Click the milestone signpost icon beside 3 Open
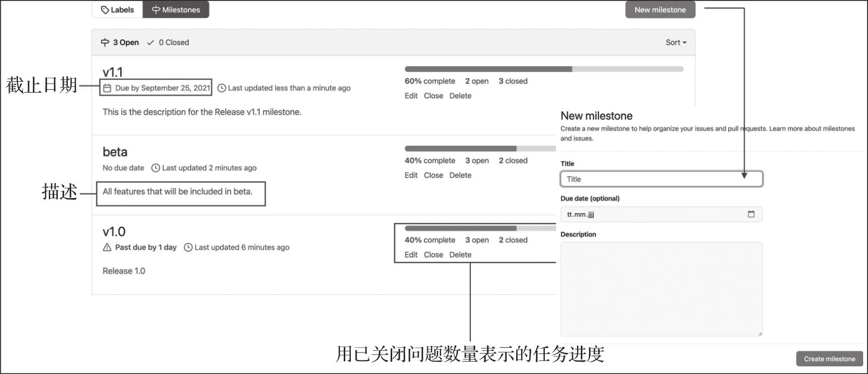Image resolution: width=868 pixels, height=374 pixels. pyautogui.click(x=105, y=43)
